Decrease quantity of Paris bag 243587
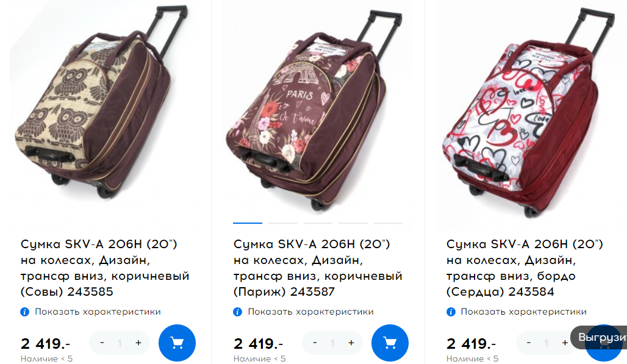 [x=315, y=343]
